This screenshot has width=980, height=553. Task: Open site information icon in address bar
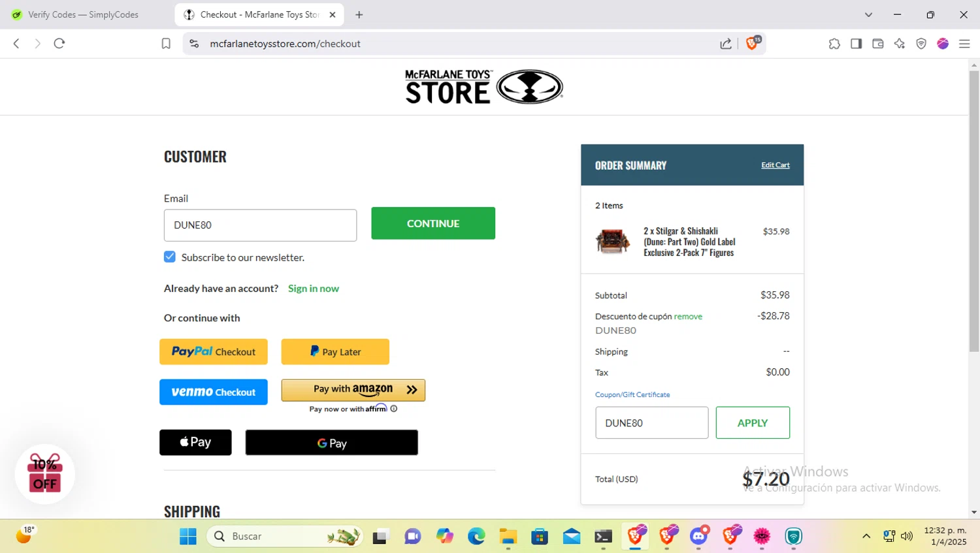194,44
